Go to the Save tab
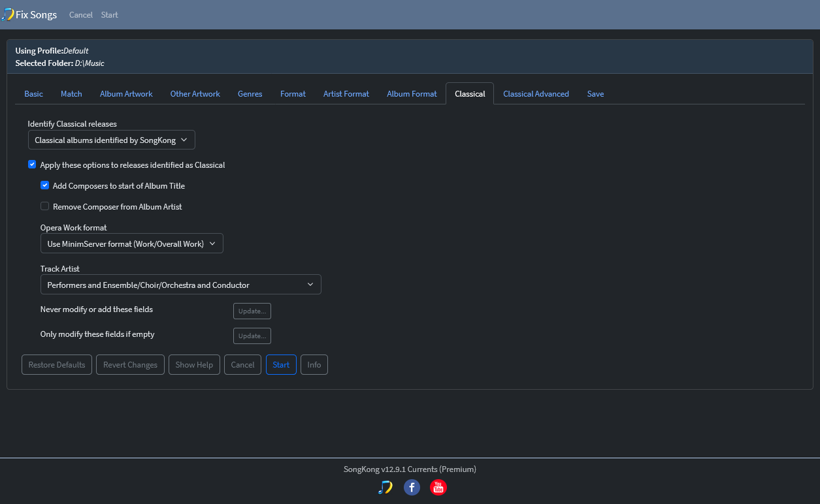Image resolution: width=820 pixels, height=504 pixels. pyautogui.click(x=595, y=94)
